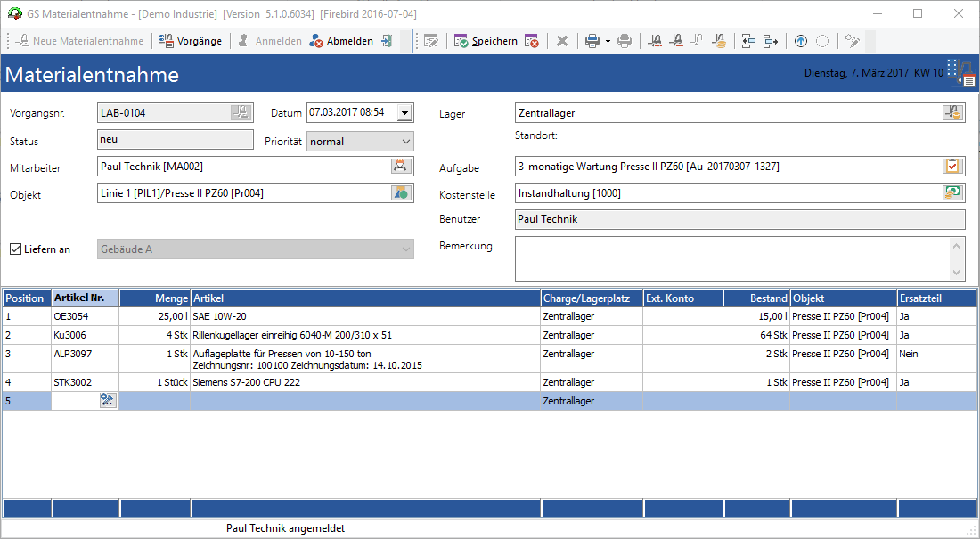Click the discard icon with red X after Speichern
Viewport: 980px width, 539px height.
pyautogui.click(x=531, y=41)
